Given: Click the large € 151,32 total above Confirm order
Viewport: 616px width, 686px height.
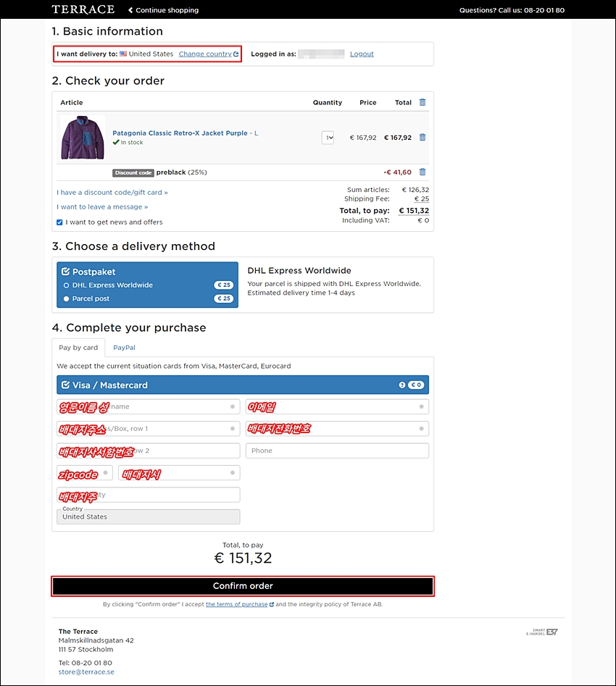Looking at the screenshot, I should point(243,558).
